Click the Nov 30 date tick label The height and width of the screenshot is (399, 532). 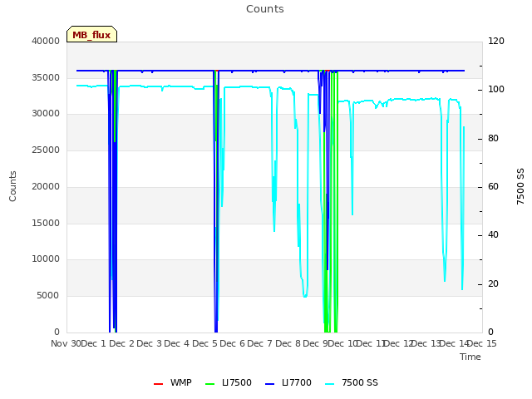pyautogui.click(x=66, y=343)
